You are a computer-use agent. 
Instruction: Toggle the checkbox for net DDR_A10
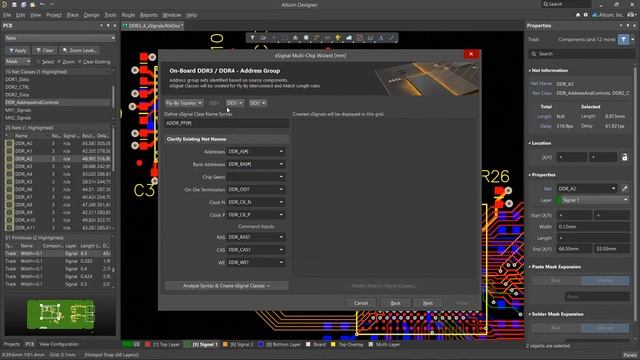point(9,220)
